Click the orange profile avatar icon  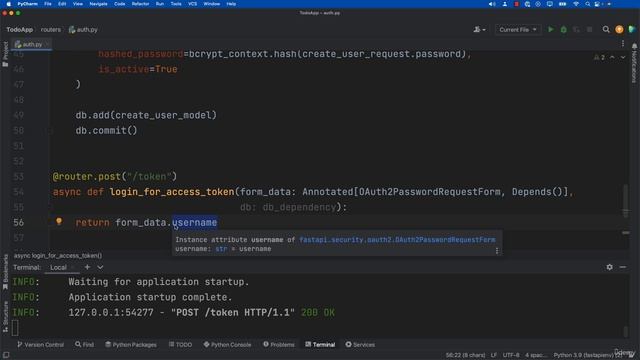coord(619,29)
